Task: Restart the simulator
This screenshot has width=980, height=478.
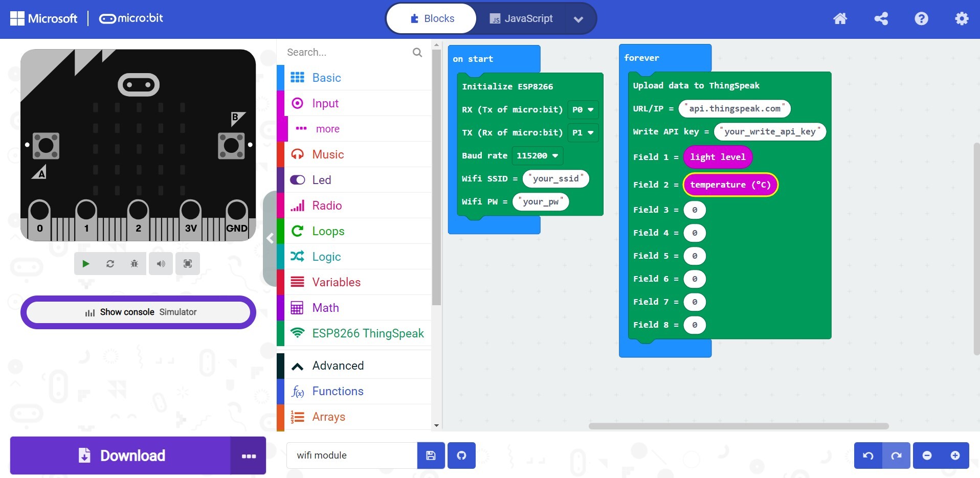Action: coord(110,264)
